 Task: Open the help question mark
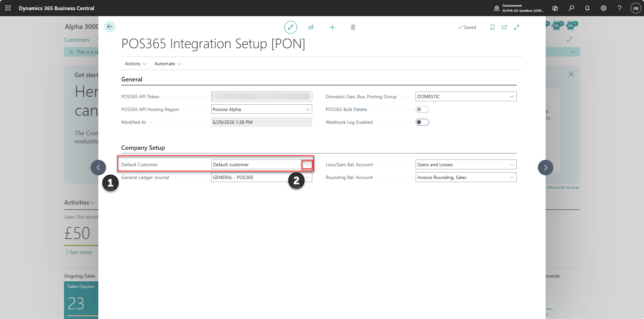619,8
